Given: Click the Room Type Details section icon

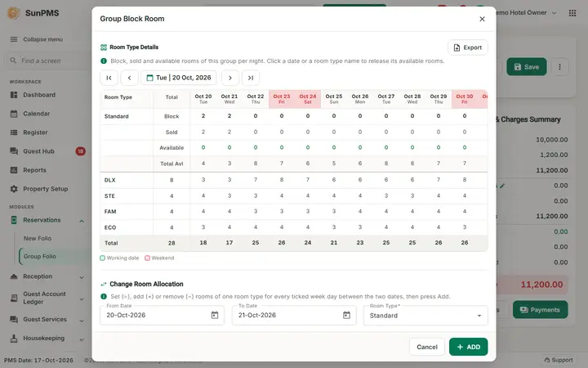Looking at the screenshot, I should (x=104, y=47).
